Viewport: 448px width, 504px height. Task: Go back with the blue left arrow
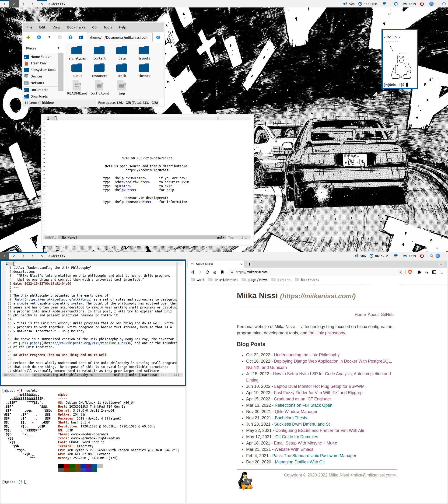coord(39,38)
